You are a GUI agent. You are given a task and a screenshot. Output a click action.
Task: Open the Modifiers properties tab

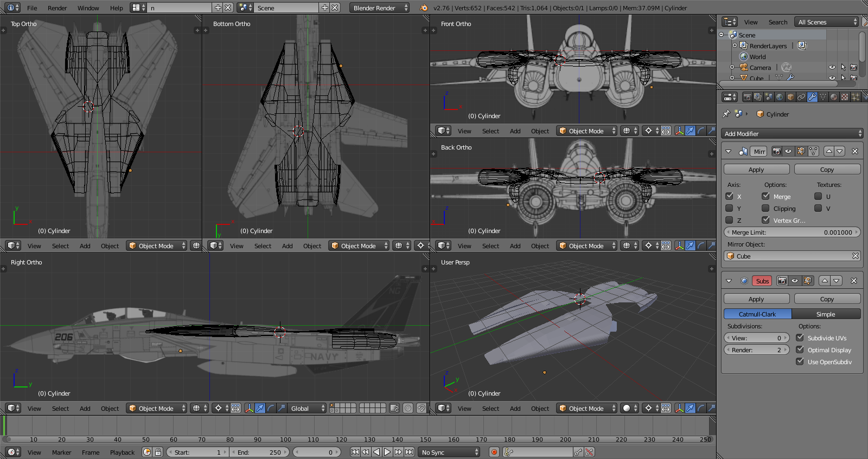pos(812,97)
